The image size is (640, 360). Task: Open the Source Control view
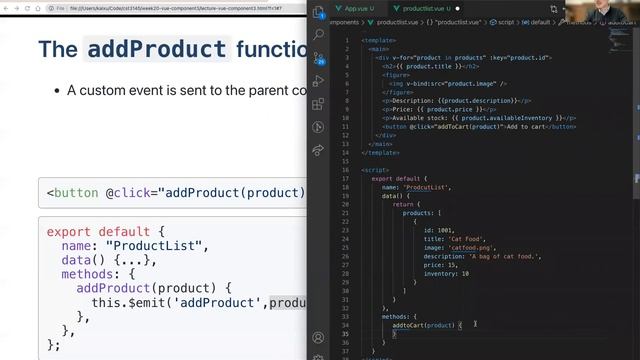(x=318, y=58)
